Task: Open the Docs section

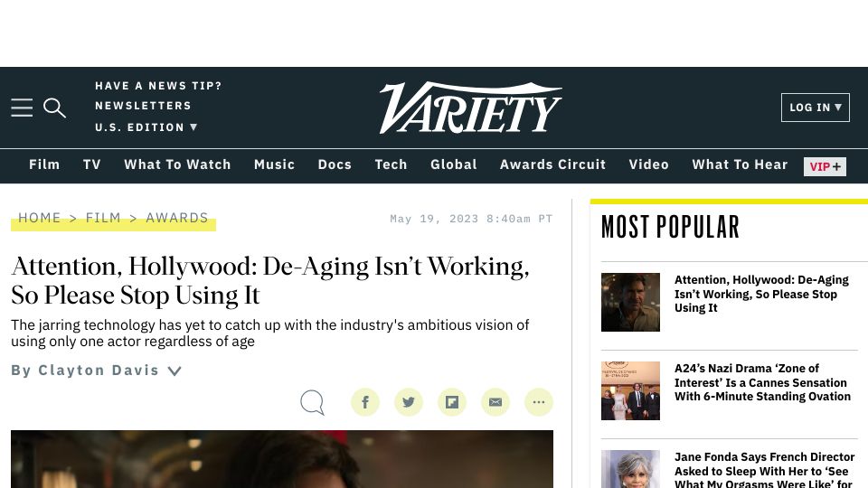Action: tap(335, 164)
